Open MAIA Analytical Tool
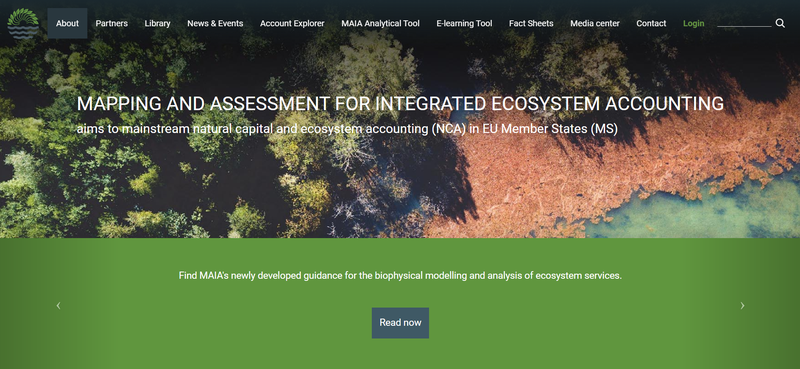Screen dimensions: 800x369 point(381,23)
